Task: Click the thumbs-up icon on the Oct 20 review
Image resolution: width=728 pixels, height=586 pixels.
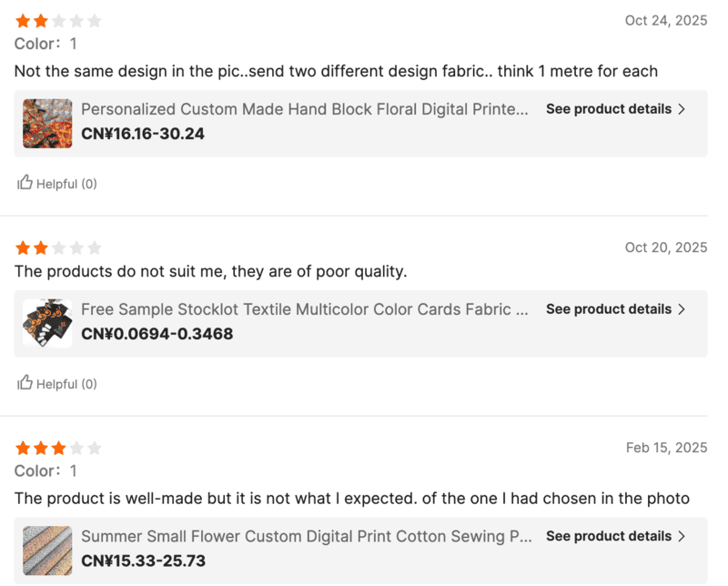Action: click(x=24, y=383)
